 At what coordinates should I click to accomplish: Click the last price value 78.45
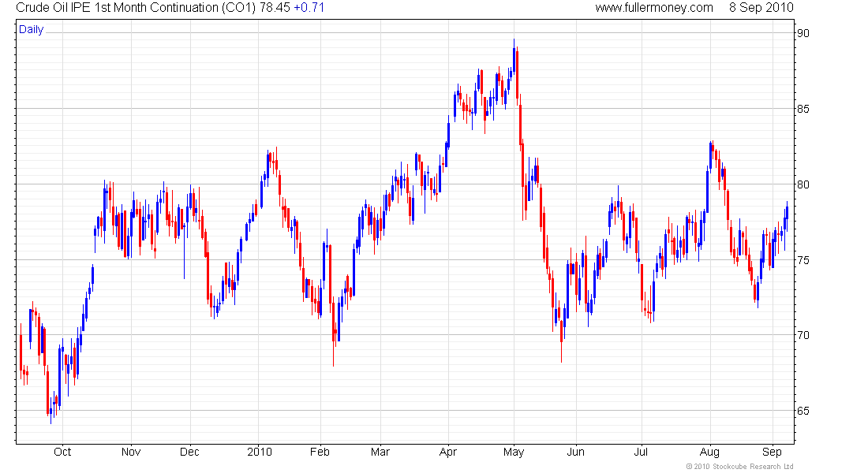click(x=275, y=8)
